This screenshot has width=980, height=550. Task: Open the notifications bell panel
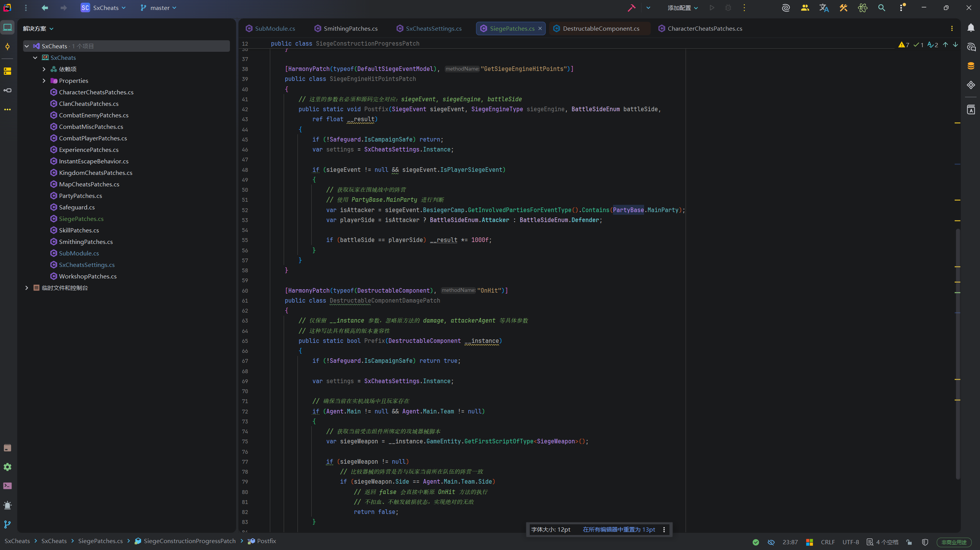[971, 28]
